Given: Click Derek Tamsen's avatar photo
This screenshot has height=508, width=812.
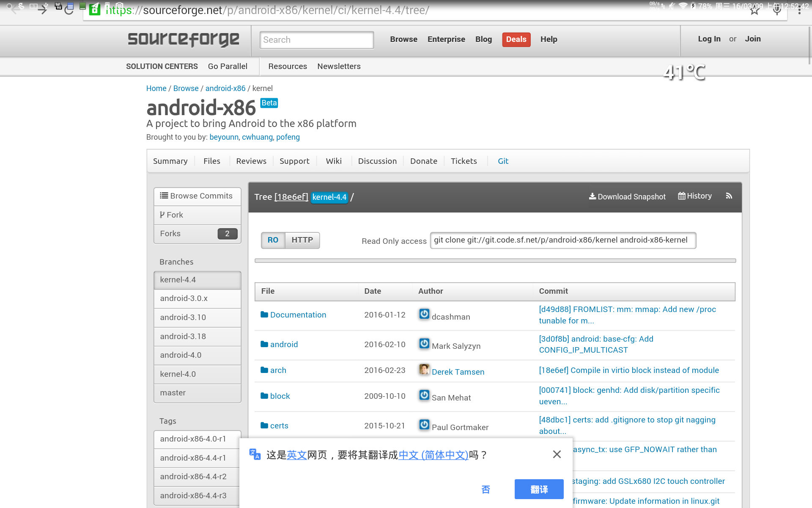Looking at the screenshot, I should 424,369.
